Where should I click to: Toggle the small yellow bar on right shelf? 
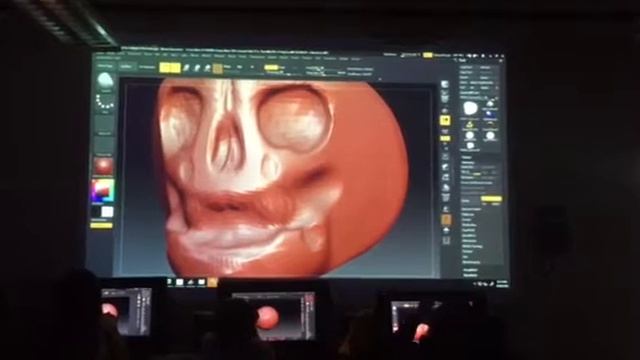click(445, 138)
